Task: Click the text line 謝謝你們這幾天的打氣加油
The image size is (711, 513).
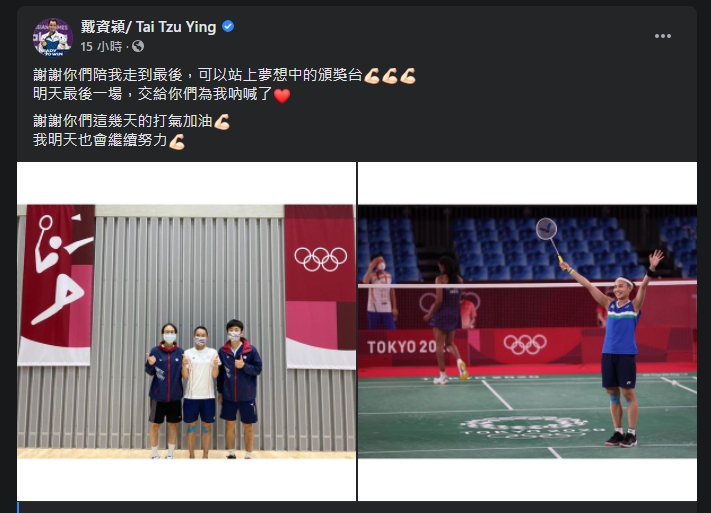Action: point(123,121)
